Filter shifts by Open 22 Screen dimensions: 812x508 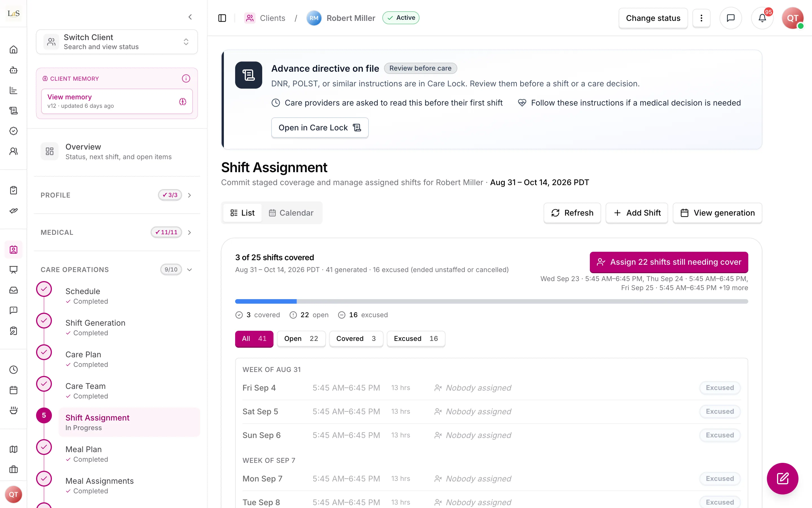[x=301, y=339]
